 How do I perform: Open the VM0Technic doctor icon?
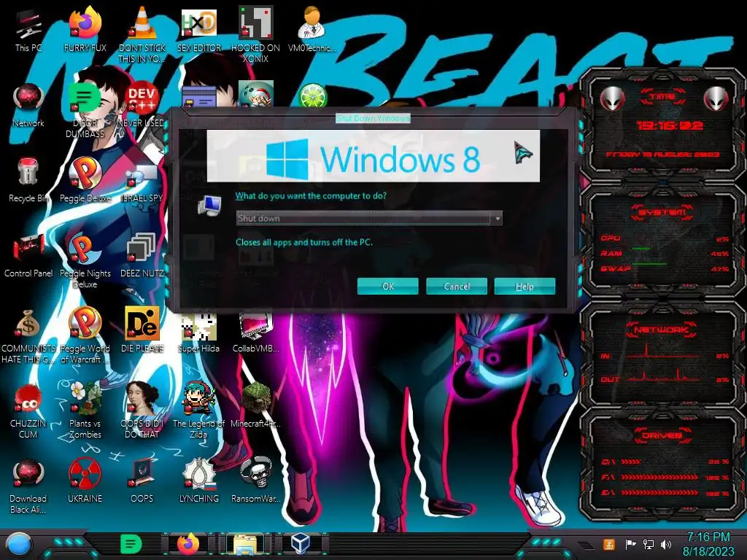point(311,29)
